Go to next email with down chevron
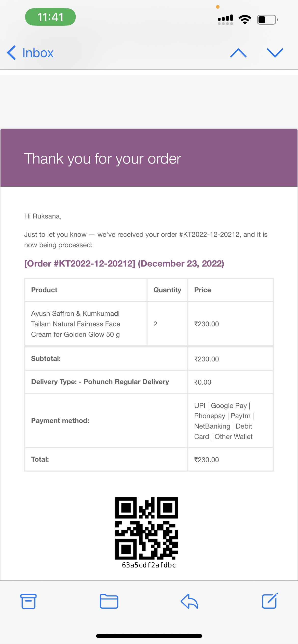The width and height of the screenshot is (298, 644). coord(275,53)
